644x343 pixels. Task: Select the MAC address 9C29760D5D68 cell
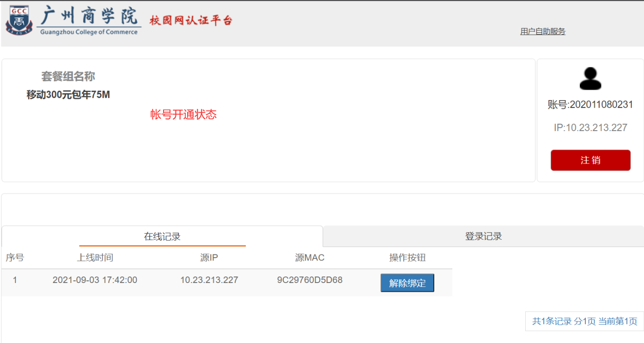[x=310, y=280]
